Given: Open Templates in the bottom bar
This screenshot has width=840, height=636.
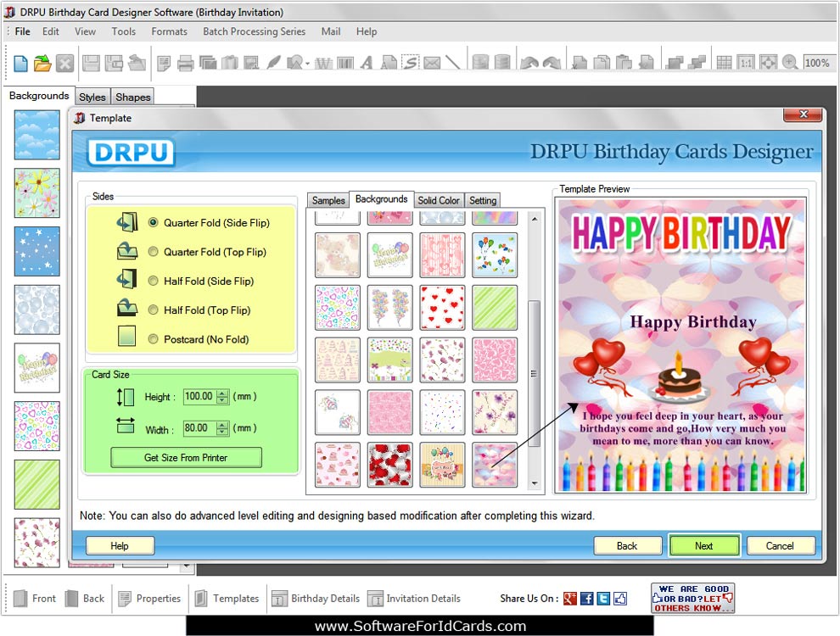Looking at the screenshot, I should [x=227, y=599].
